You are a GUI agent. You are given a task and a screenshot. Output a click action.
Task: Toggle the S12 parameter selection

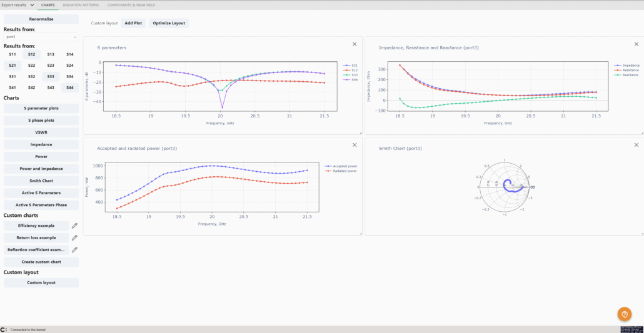tap(31, 55)
